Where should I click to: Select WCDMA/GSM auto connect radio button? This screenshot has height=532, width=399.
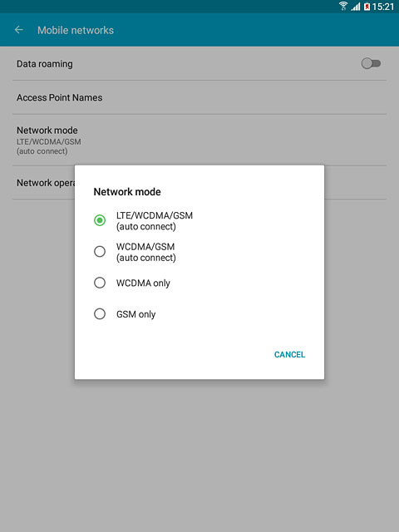pyautogui.click(x=100, y=251)
